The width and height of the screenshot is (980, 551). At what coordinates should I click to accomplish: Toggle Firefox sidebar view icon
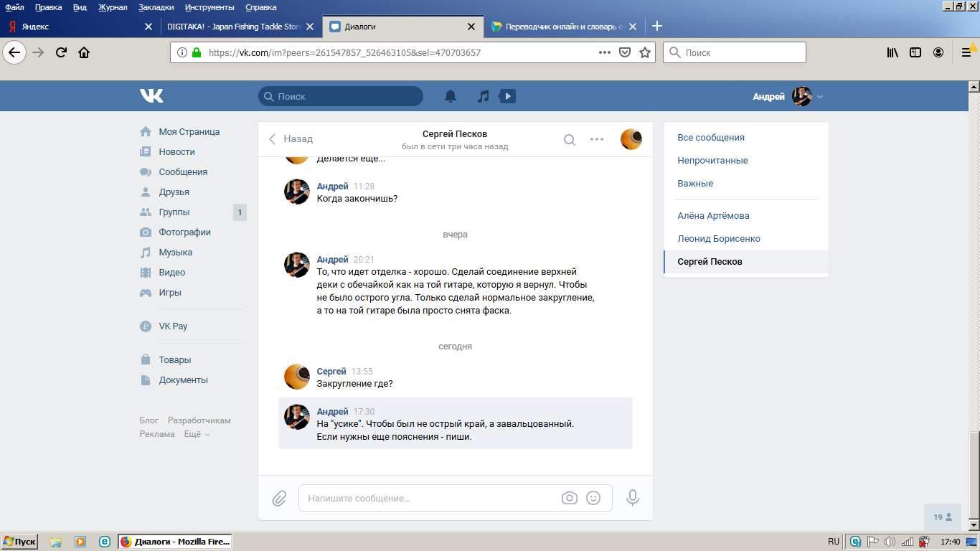[915, 52]
